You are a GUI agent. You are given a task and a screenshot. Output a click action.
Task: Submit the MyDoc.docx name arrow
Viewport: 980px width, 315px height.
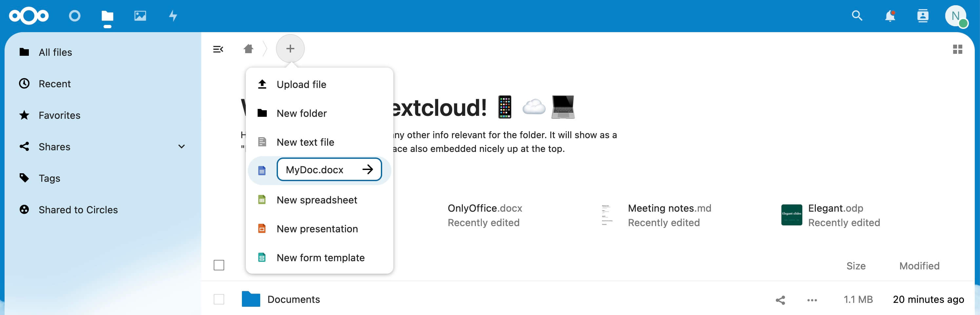coord(367,170)
